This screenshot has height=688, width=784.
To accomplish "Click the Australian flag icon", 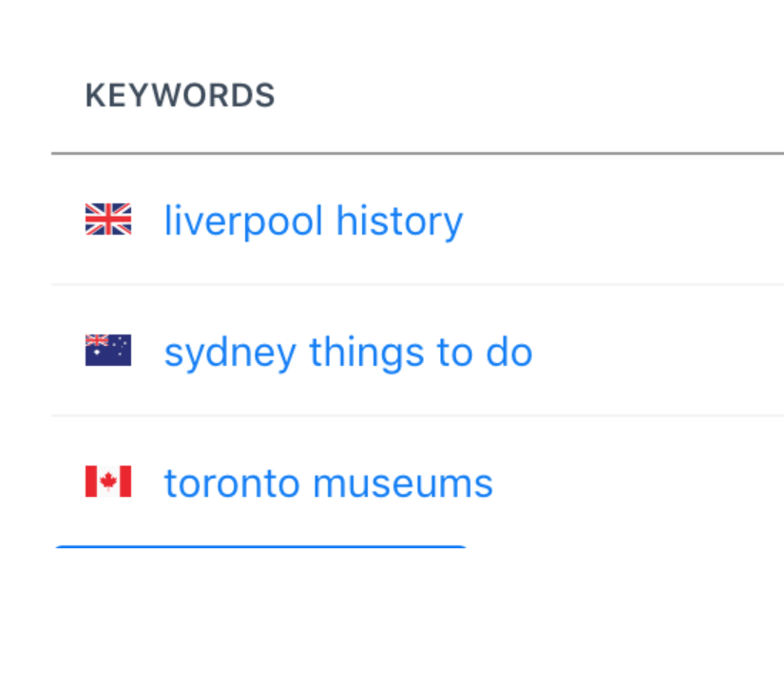I will point(108,350).
